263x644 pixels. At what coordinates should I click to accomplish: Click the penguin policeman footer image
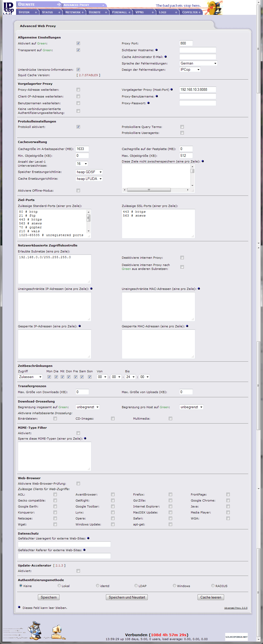pyautogui.click(x=35, y=630)
